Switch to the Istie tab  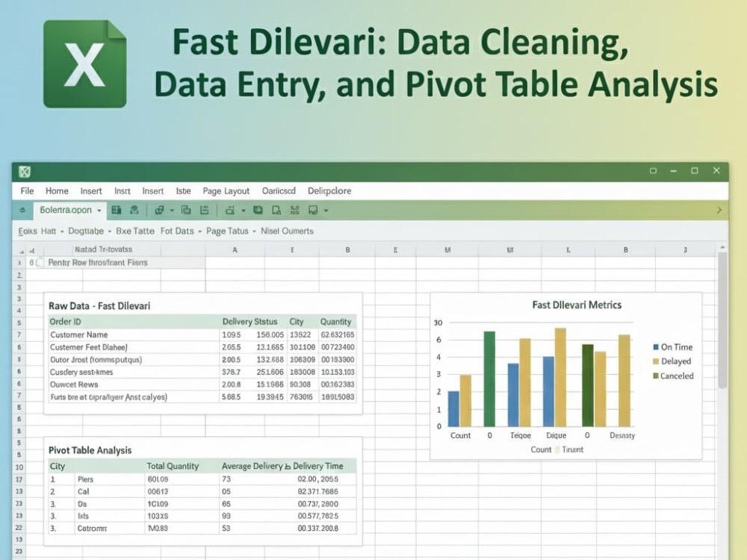[184, 191]
